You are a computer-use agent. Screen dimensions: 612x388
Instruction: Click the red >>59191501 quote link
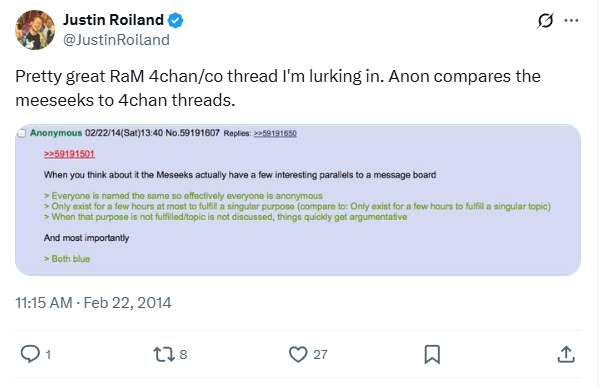(69, 154)
